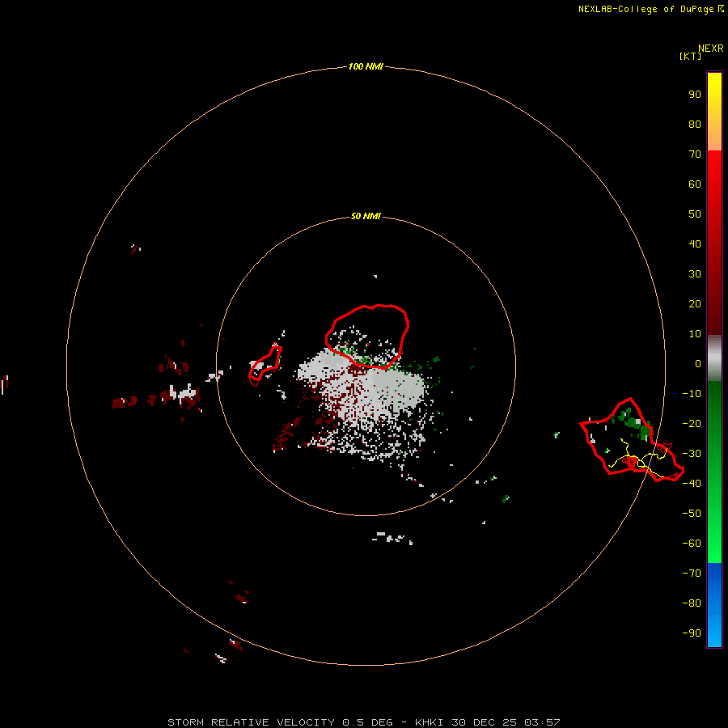Click the -50 knot label on scale
The width and height of the screenshot is (728, 728).
692,514
